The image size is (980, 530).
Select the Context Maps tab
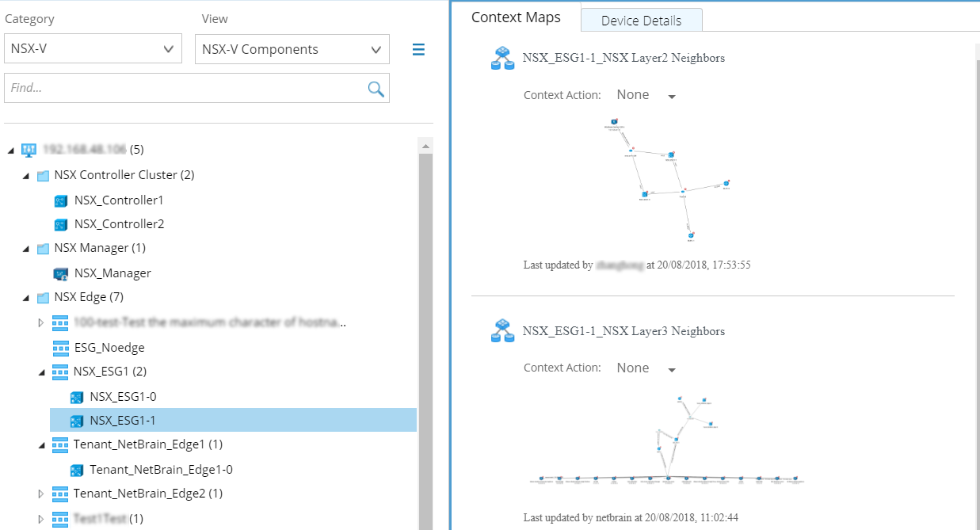pos(516,17)
